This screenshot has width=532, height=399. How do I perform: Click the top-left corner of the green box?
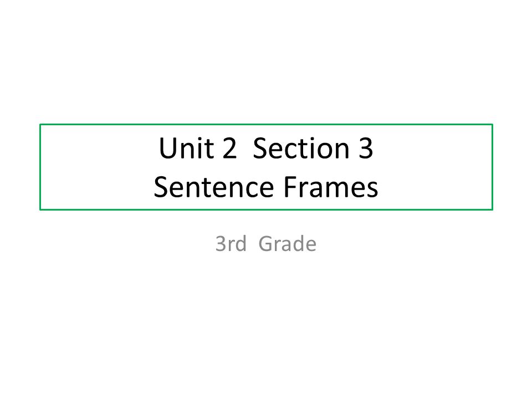point(40,125)
